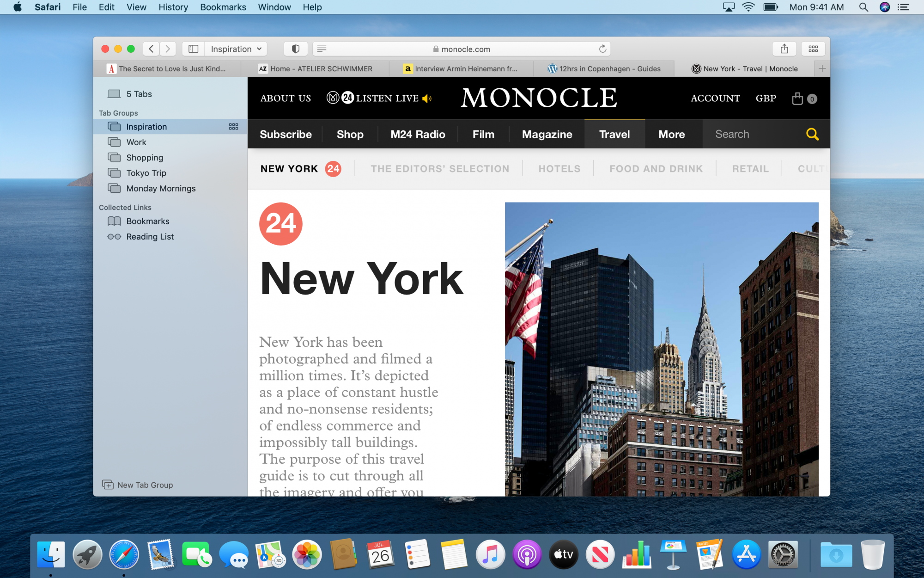Open the Inspiration tab group dropdown
The image size is (924, 578).
(236, 49)
